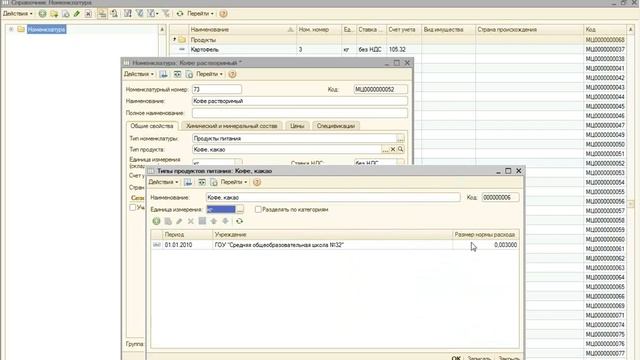Viewport: 640px width, 360px height.
Task: Click the save document icon in the Типы продуктов питания toolbar
Action: coord(213,182)
